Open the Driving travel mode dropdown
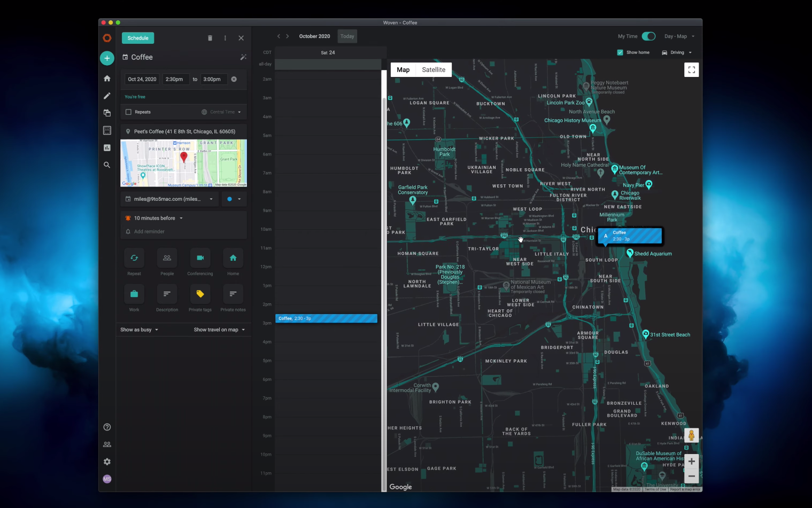 click(677, 52)
